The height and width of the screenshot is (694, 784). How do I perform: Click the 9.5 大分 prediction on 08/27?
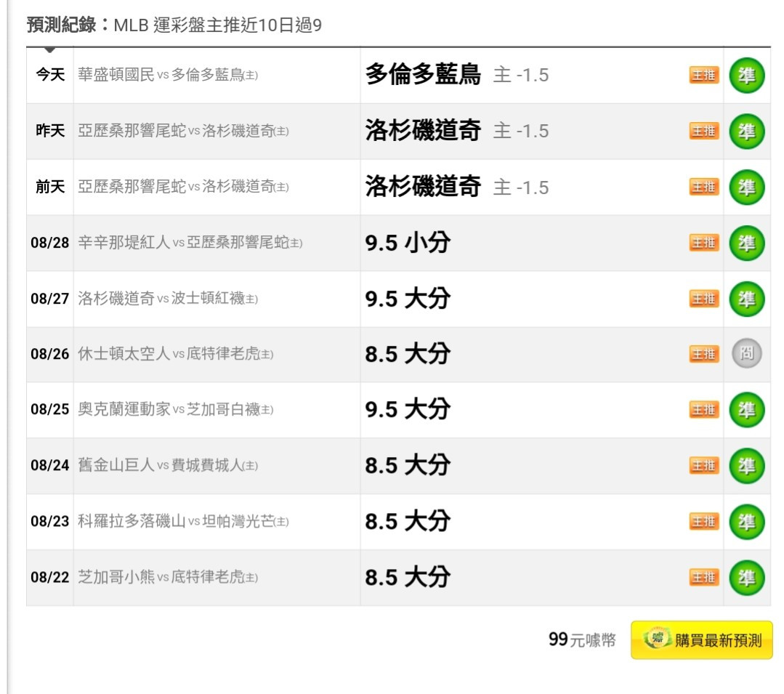coord(408,299)
